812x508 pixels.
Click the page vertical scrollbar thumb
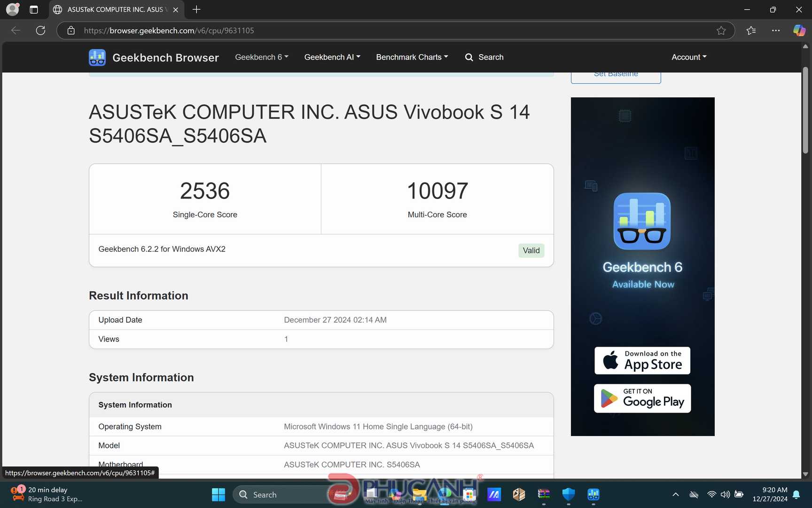coord(805,111)
